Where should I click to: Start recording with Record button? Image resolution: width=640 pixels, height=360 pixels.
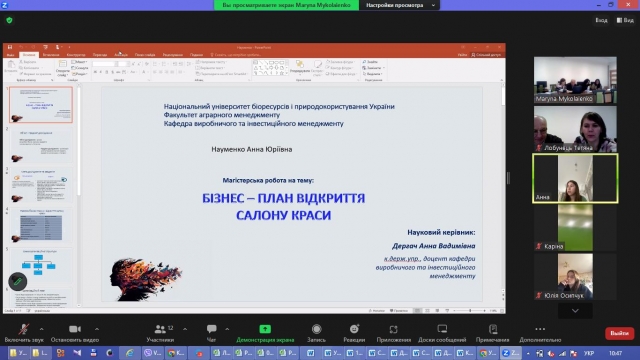pos(316,333)
